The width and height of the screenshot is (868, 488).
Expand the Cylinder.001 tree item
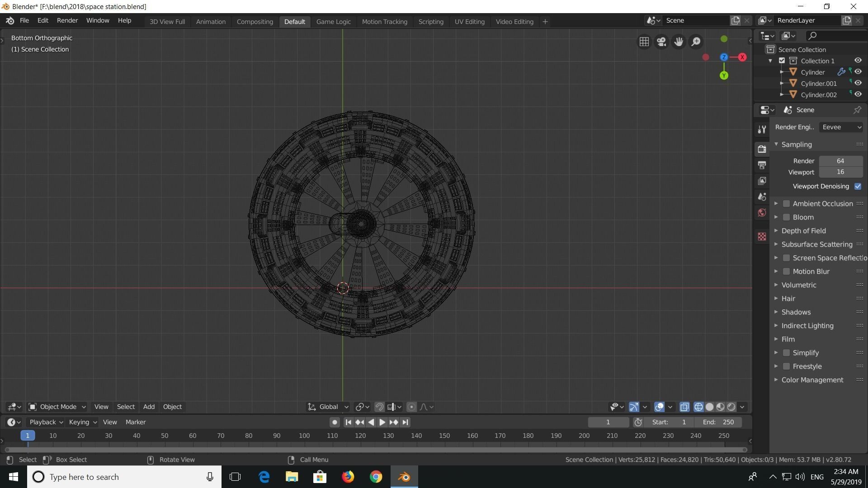782,83
